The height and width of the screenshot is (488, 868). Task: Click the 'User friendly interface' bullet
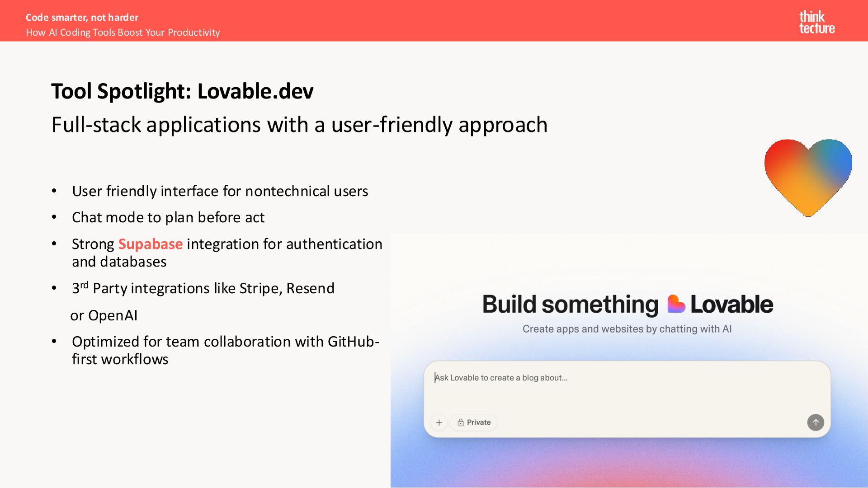220,191
